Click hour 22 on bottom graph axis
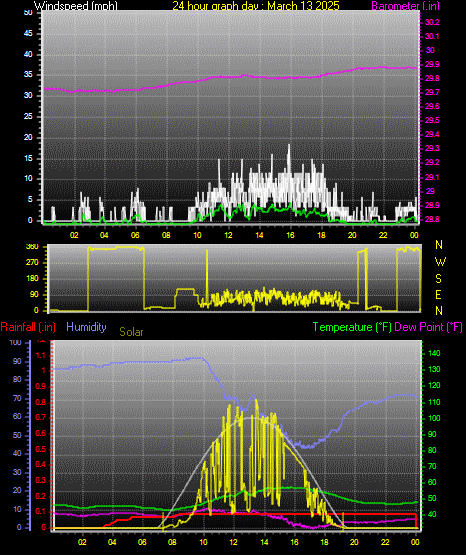The width and height of the screenshot is (466, 555). 385,542
